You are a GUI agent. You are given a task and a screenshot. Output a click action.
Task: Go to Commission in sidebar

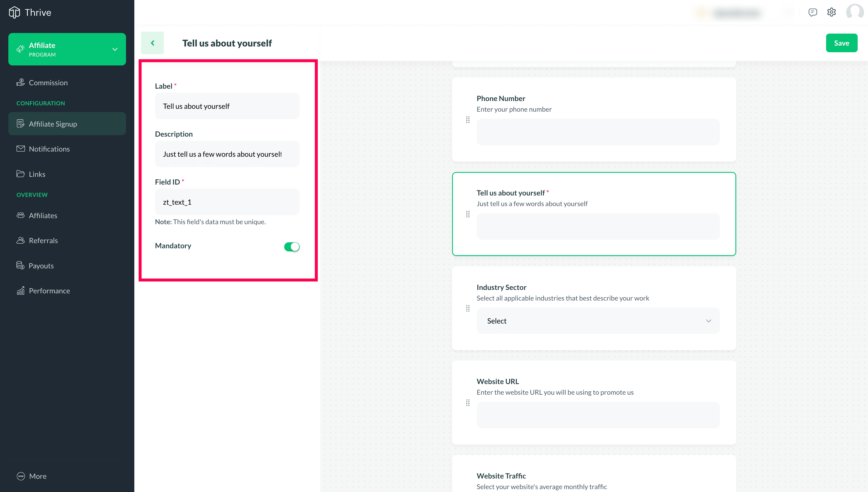(48, 82)
